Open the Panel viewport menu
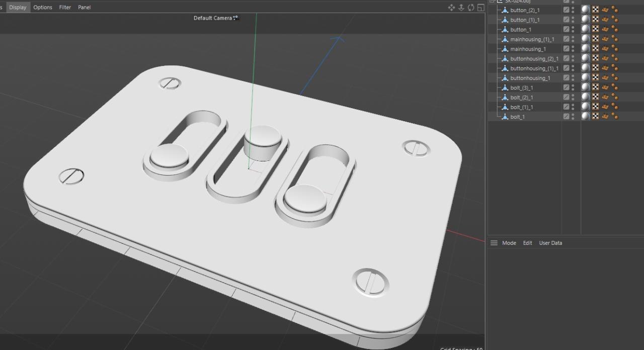The image size is (644, 350). point(85,7)
